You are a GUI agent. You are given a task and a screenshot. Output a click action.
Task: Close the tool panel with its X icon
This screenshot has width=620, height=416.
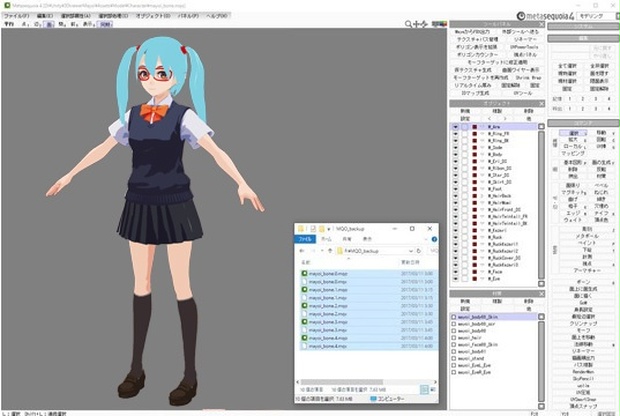click(x=541, y=24)
